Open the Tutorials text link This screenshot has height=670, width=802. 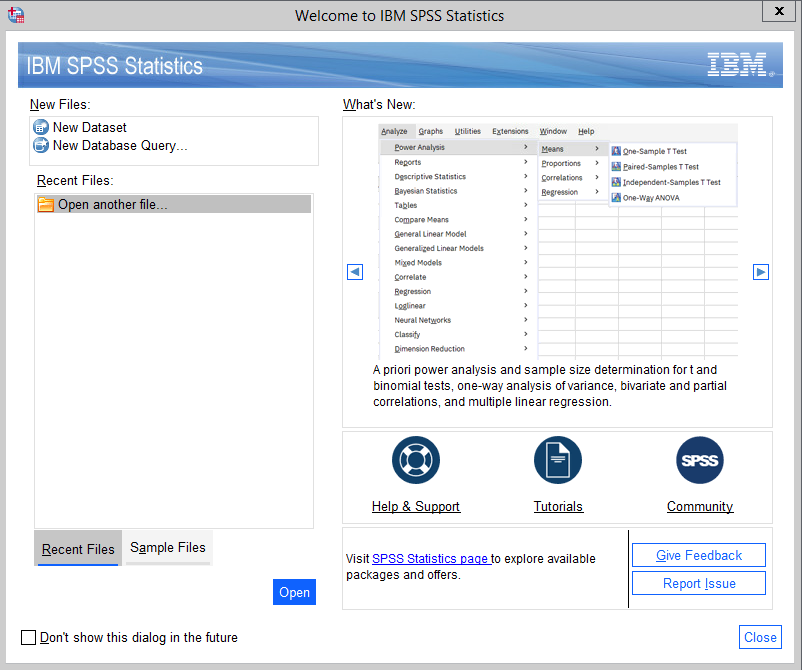(558, 506)
